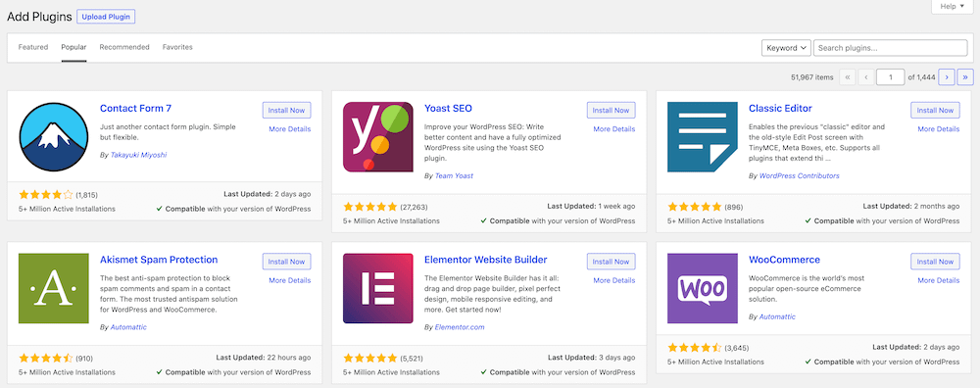This screenshot has height=388, width=980.
Task: Click the WooCommerce Woo logo icon
Action: (703, 288)
